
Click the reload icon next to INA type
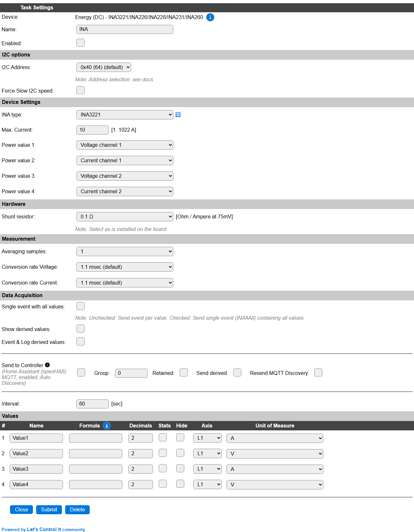pos(178,115)
